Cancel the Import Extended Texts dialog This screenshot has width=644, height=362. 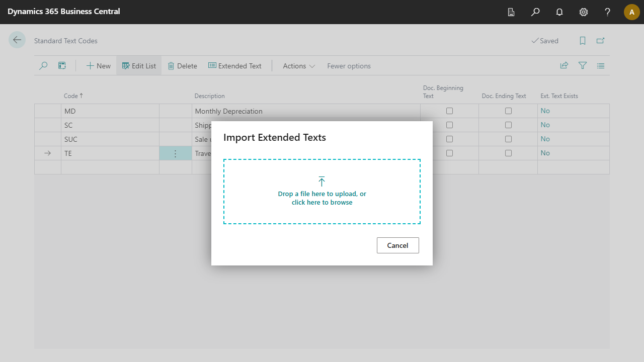tap(397, 245)
